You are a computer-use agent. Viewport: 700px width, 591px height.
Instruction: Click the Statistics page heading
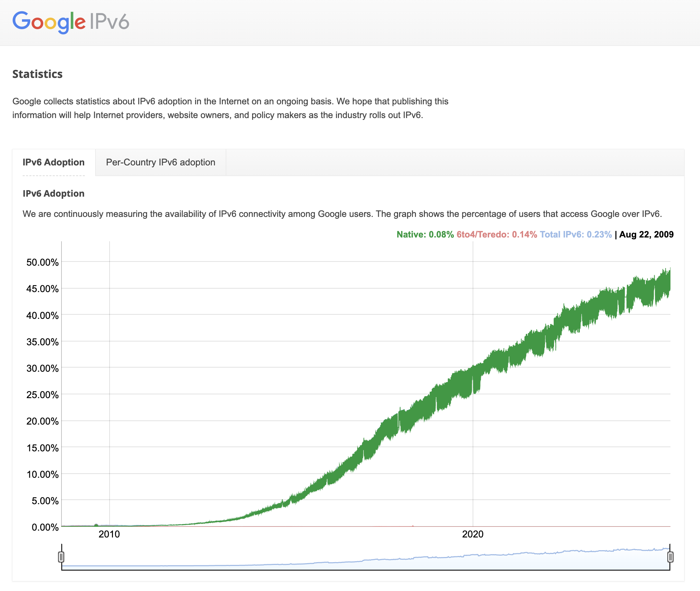tap(37, 74)
